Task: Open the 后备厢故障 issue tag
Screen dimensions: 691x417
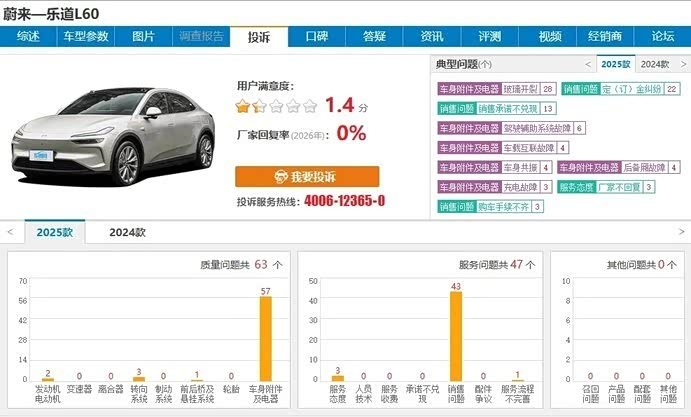Action: [619, 168]
